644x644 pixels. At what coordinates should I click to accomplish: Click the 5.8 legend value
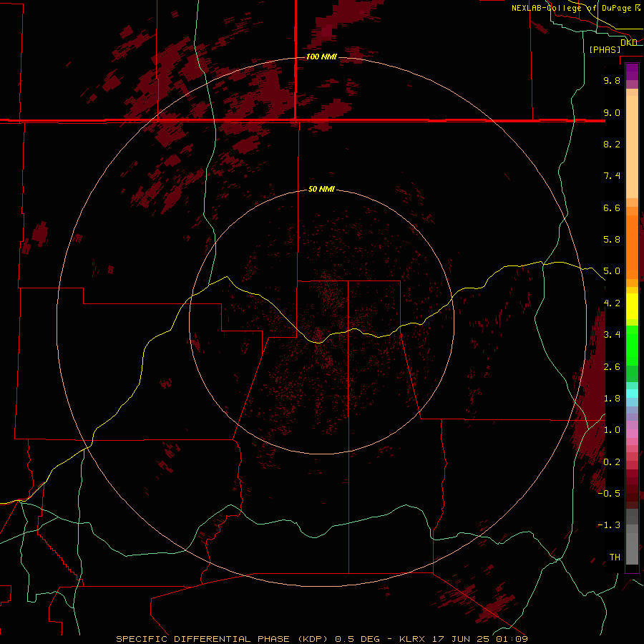[612, 240]
